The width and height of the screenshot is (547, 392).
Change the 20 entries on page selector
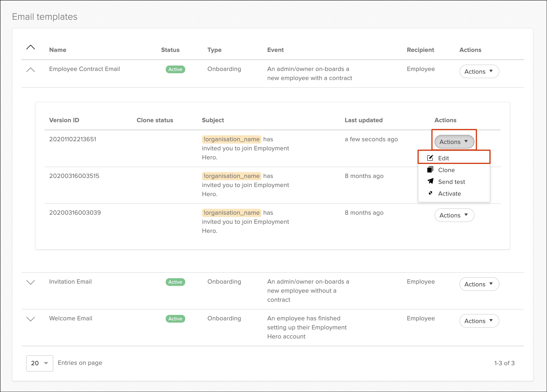(x=39, y=363)
